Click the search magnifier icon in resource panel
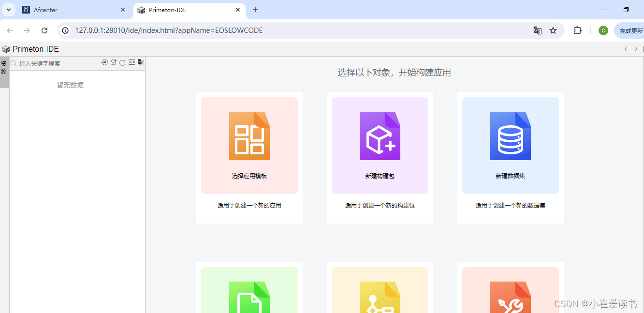The width and height of the screenshot is (644, 313). coord(14,63)
